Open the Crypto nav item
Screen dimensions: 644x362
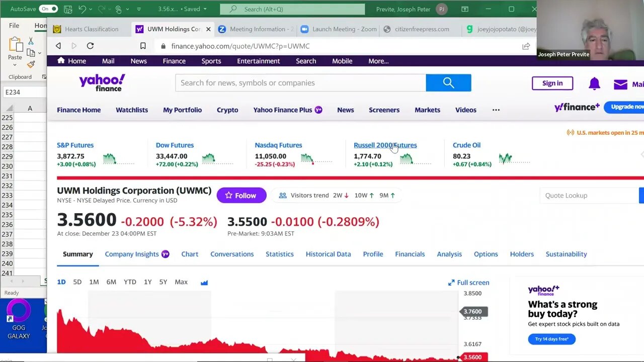tap(227, 110)
